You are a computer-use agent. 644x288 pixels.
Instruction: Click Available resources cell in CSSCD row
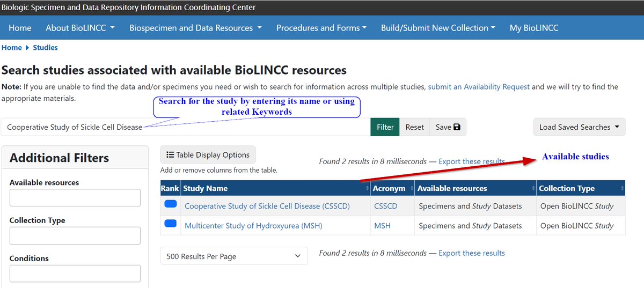pyautogui.click(x=475, y=206)
